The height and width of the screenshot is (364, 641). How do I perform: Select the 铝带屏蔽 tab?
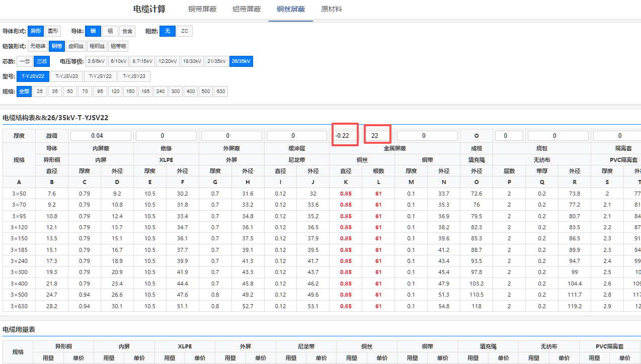[x=247, y=9]
